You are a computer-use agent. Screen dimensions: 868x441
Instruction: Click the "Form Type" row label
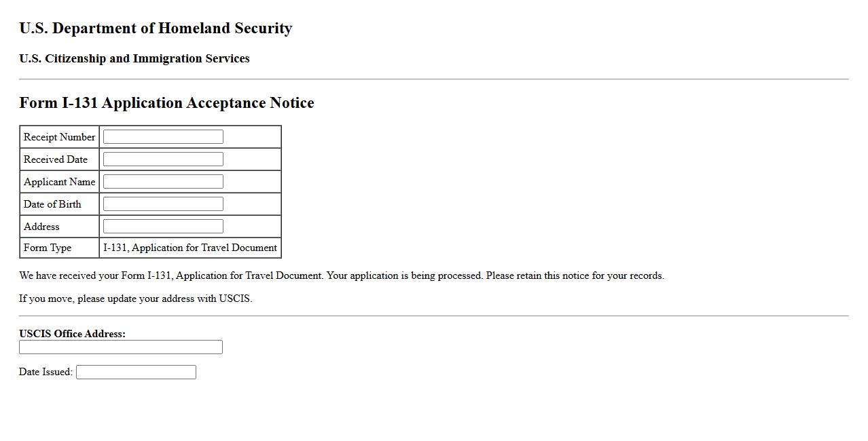[48, 248]
